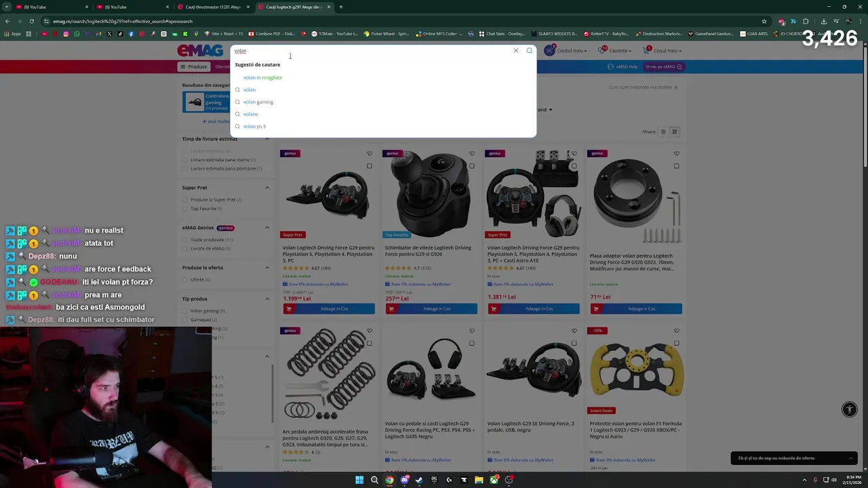Switch to Cauti thrustmaster t128 tab
This screenshot has height=488, width=868.
click(212, 7)
